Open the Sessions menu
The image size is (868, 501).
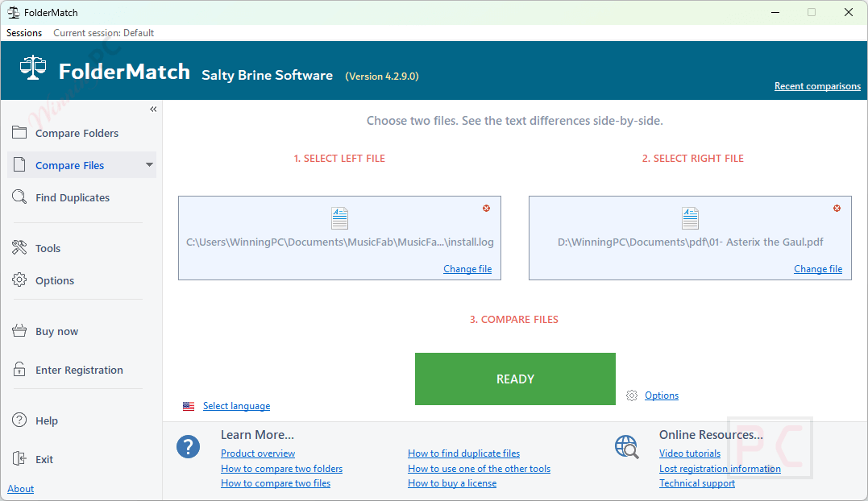24,33
